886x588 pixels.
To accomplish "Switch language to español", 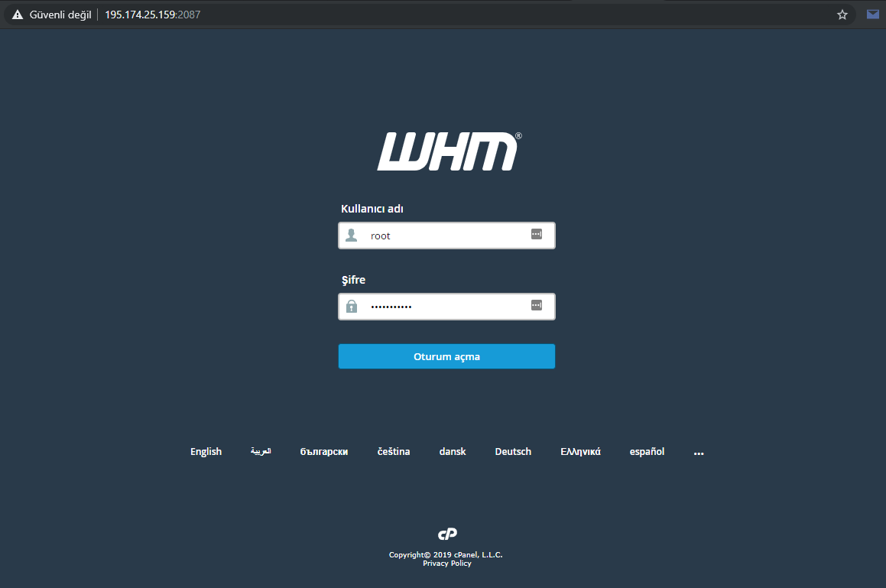I will 647,452.
